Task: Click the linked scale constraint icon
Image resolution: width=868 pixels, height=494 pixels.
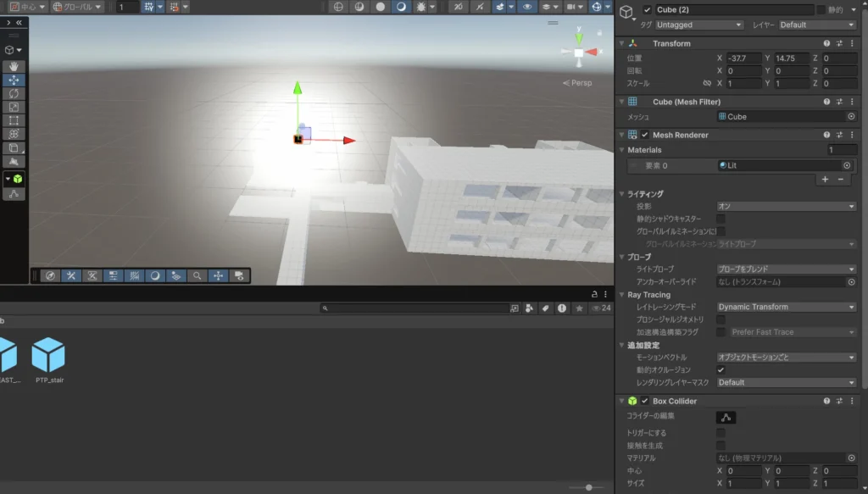Action: click(x=707, y=84)
